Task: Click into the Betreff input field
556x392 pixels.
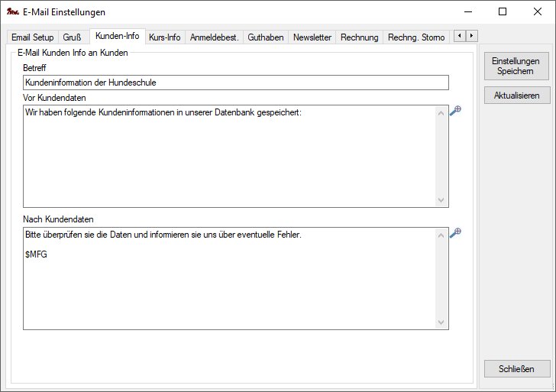Action: pyautogui.click(x=235, y=83)
